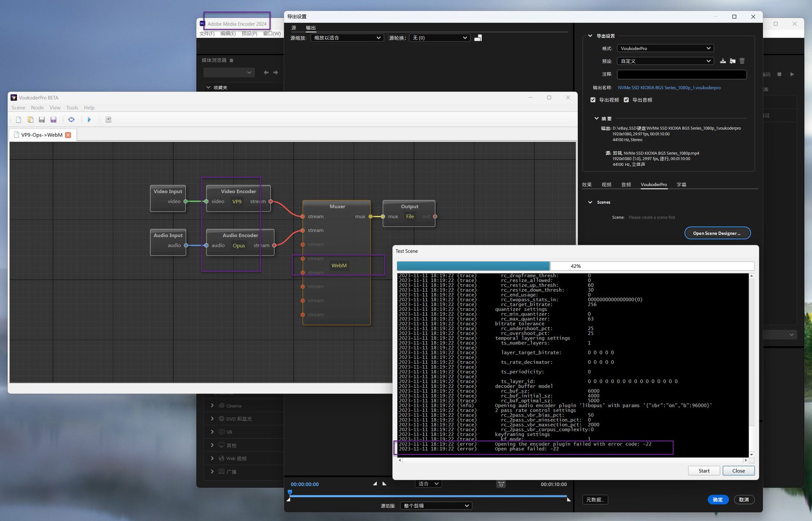Open the 格式 VoukoderPro dropdown
812x521 pixels.
(x=665, y=48)
